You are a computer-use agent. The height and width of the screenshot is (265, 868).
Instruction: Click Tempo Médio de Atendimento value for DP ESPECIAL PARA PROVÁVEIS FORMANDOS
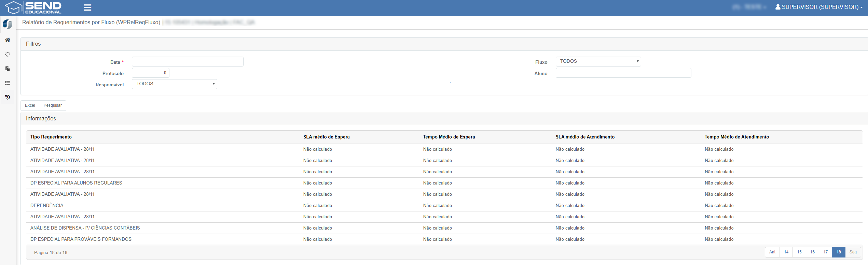coord(719,239)
